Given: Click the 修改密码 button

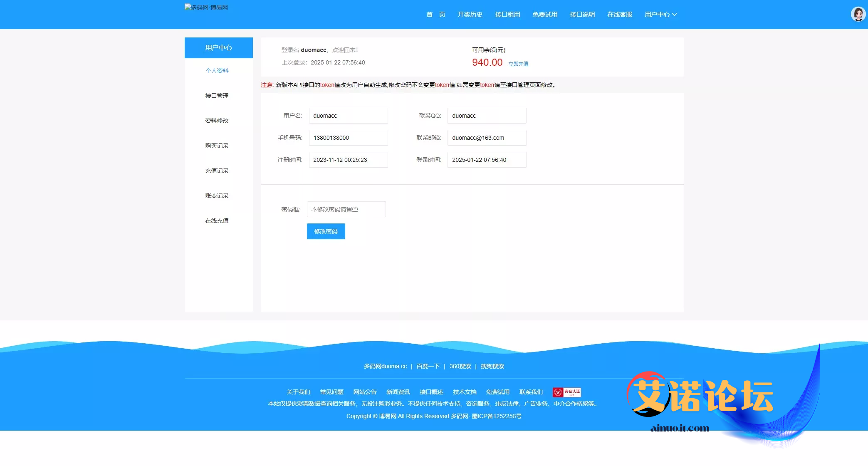Looking at the screenshot, I should (326, 231).
